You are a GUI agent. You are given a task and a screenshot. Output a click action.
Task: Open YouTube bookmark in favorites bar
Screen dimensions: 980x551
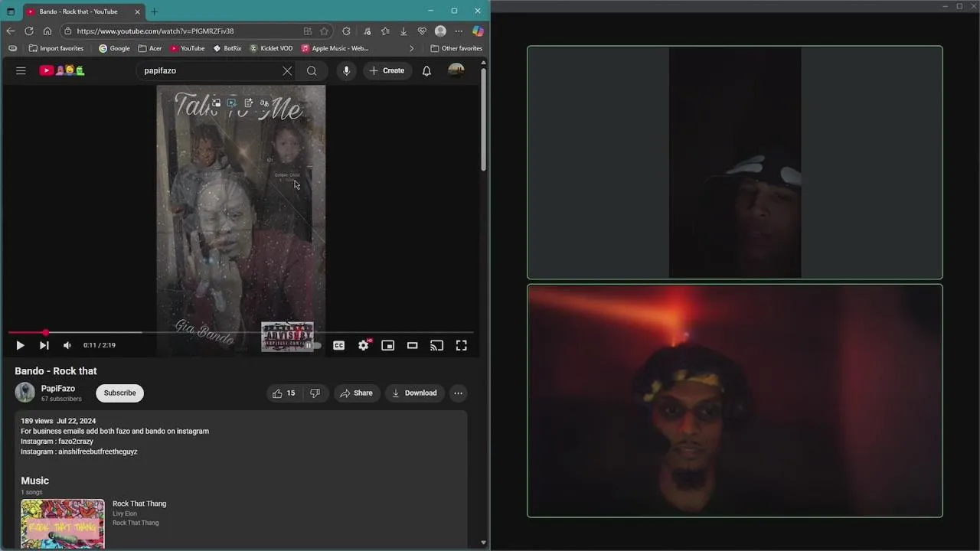pyautogui.click(x=187, y=48)
